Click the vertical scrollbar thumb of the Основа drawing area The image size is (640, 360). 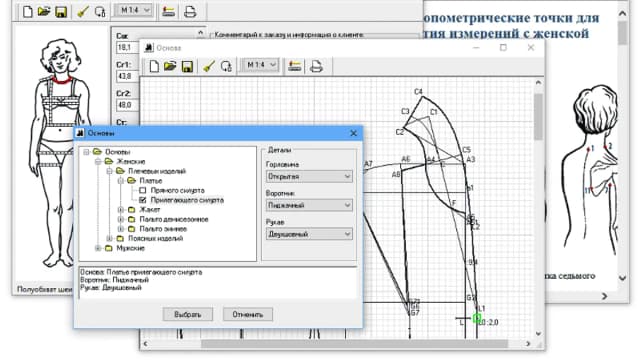(538, 116)
